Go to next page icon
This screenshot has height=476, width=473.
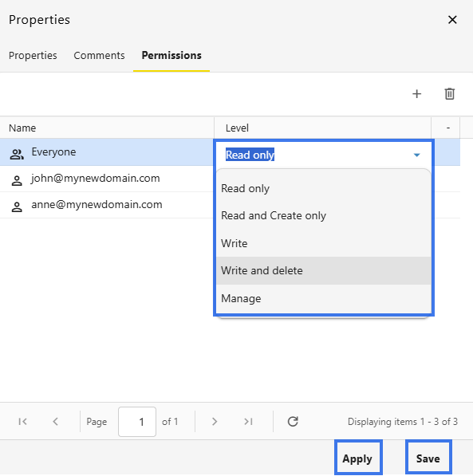[x=215, y=422]
